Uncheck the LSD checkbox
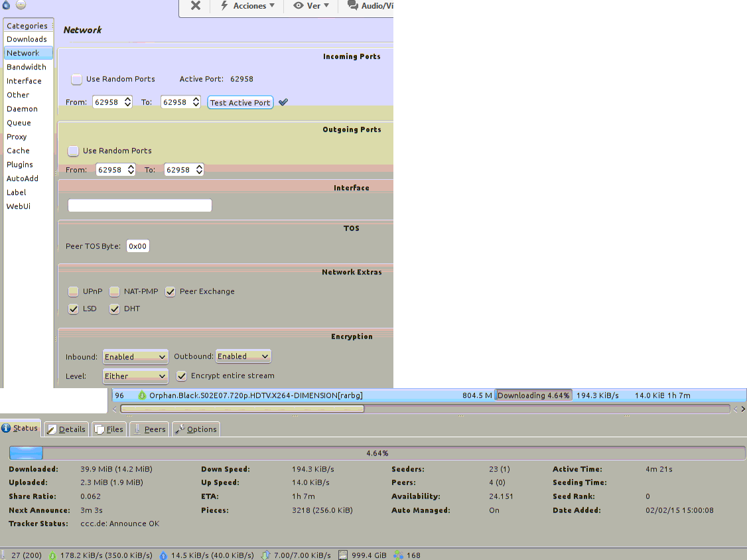Image resolution: width=747 pixels, height=560 pixels. [73, 309]
